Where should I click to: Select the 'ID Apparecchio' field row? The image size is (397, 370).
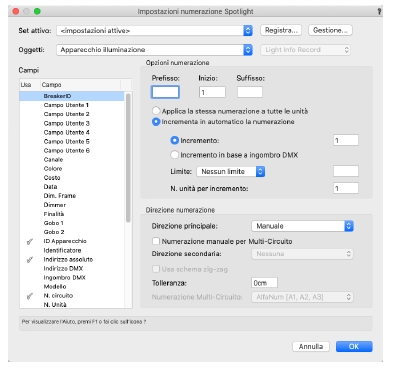[72, 241]
